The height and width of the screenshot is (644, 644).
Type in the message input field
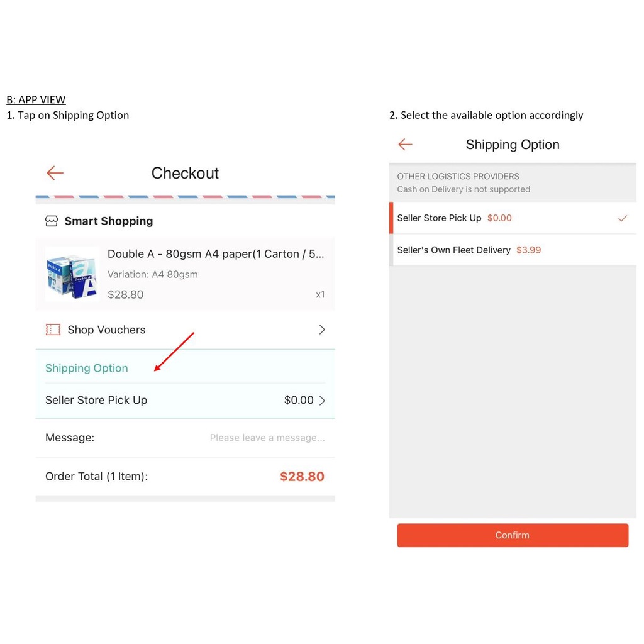(267, 438)
